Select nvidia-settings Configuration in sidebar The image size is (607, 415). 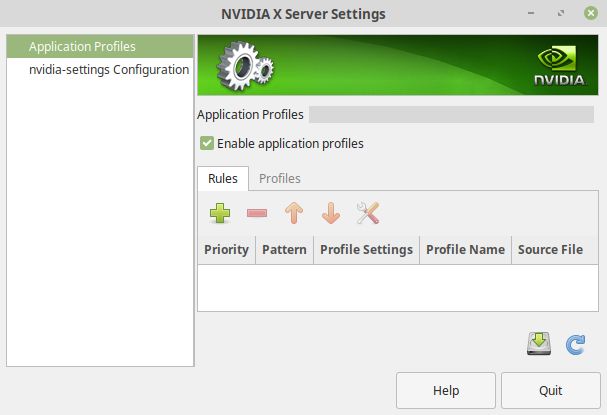click(100, 70)
